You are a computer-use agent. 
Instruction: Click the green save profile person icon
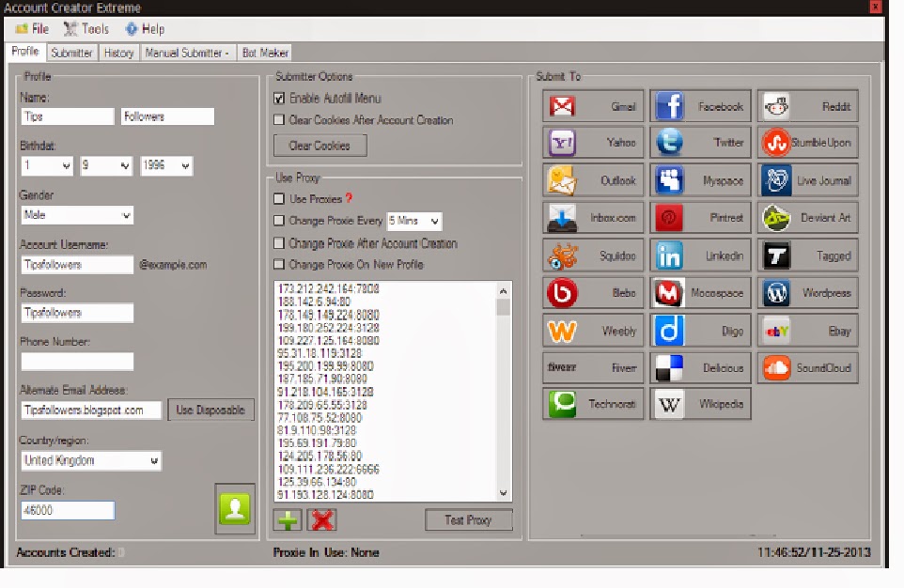point(235,508)
